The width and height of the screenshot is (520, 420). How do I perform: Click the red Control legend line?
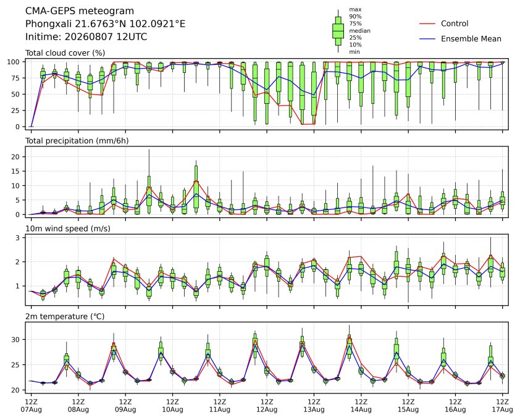tap(427, 24)
